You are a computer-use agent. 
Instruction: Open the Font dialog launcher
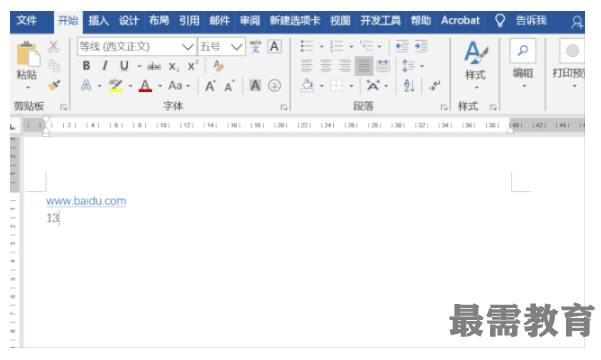[284, 107]
